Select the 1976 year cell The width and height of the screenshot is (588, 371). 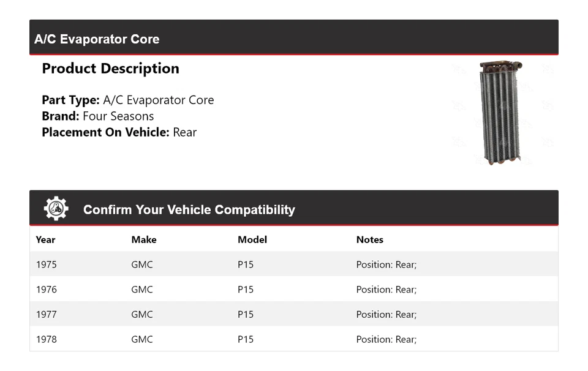[x=46, y=290]
